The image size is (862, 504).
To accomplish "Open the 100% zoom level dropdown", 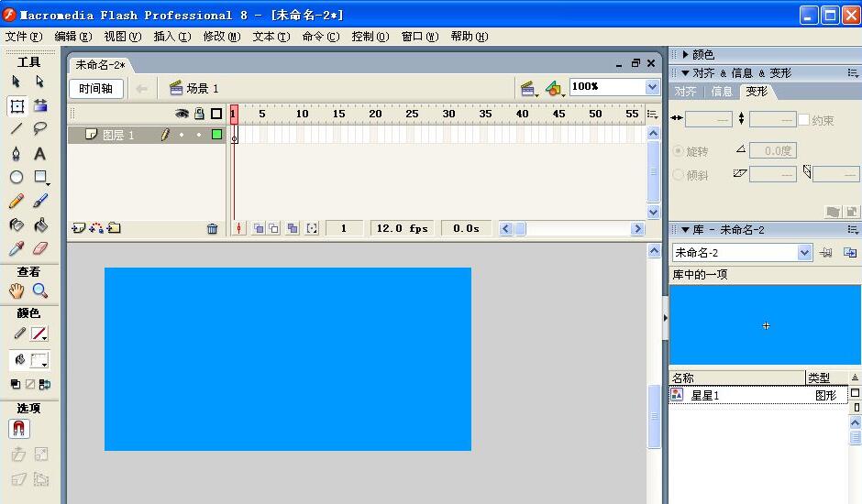I will (x=652, y=87).
